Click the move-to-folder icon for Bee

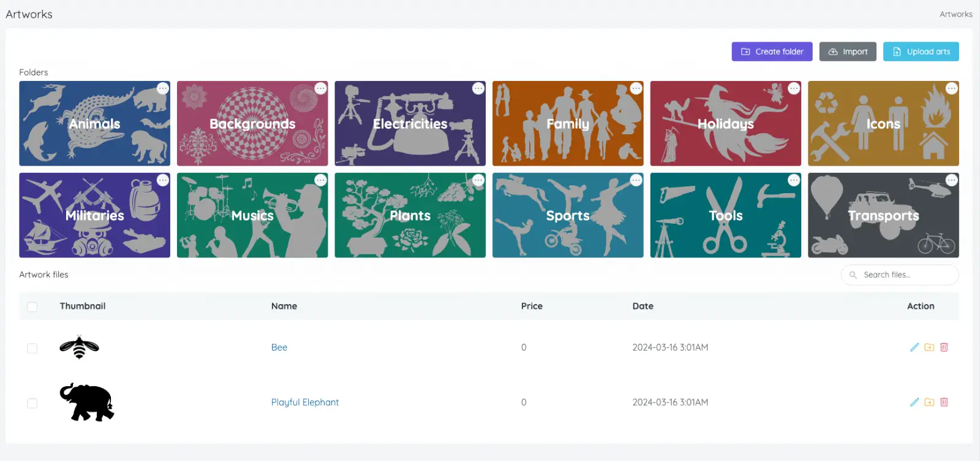pyautogui.click(x=929, y=347)
